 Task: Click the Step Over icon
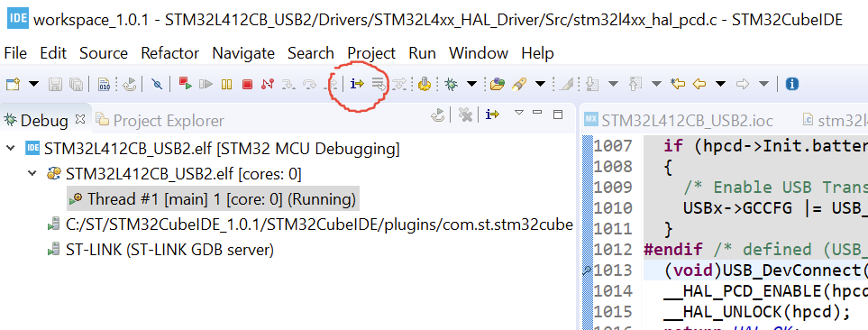pyautogui.click(x=310, y=84)
